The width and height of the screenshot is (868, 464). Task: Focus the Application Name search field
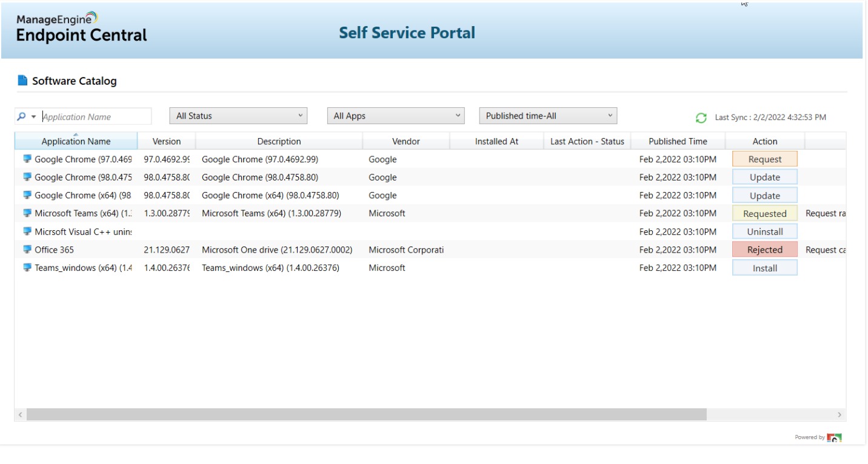click(96, 116)
